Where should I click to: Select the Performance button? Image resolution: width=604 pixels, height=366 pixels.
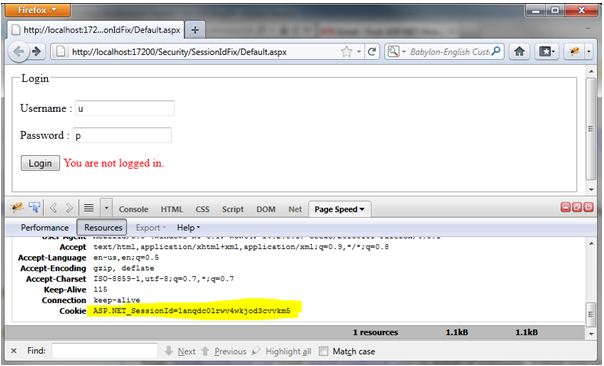[x=45, y=228]
